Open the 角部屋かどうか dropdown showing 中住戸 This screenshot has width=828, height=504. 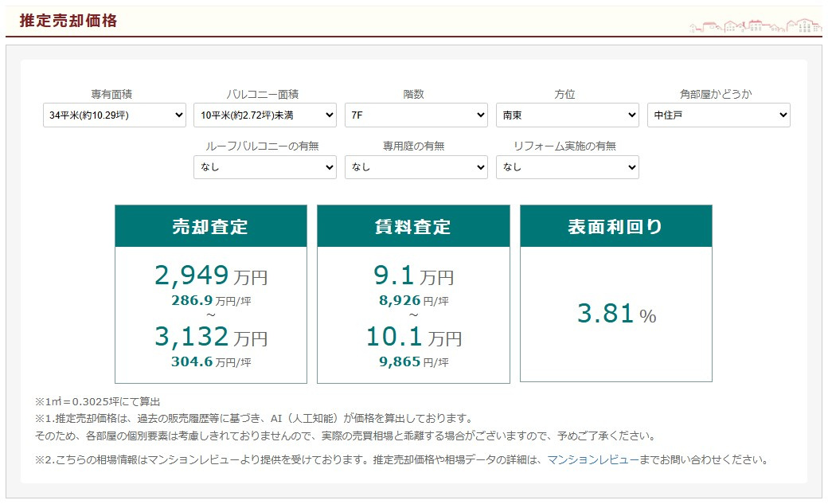[718, 115]
